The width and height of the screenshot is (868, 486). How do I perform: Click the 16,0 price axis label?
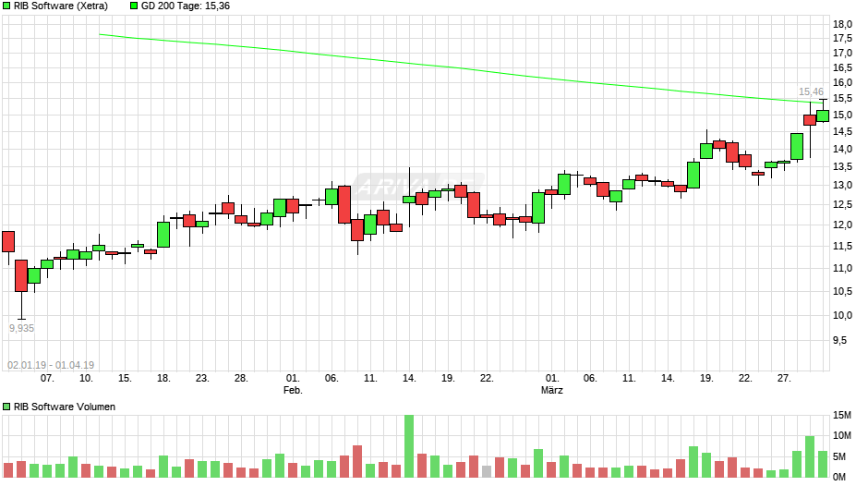click(842, 82)
